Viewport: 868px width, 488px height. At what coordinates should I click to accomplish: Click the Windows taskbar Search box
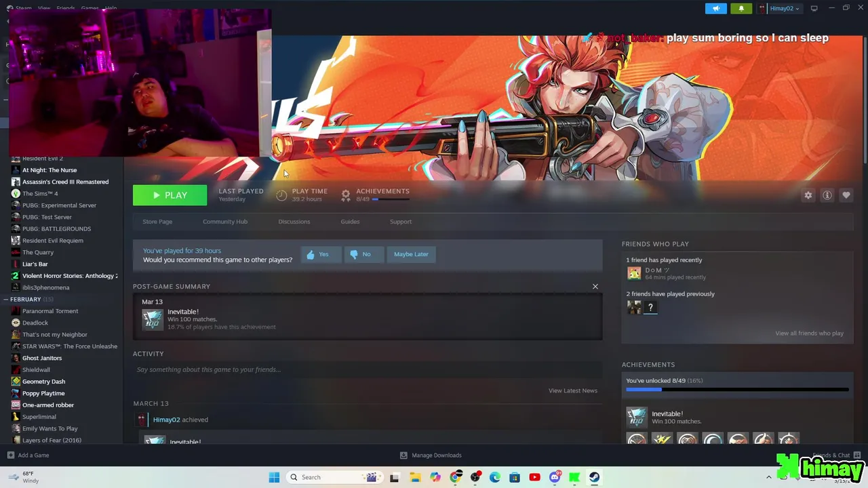pos(334,477)
